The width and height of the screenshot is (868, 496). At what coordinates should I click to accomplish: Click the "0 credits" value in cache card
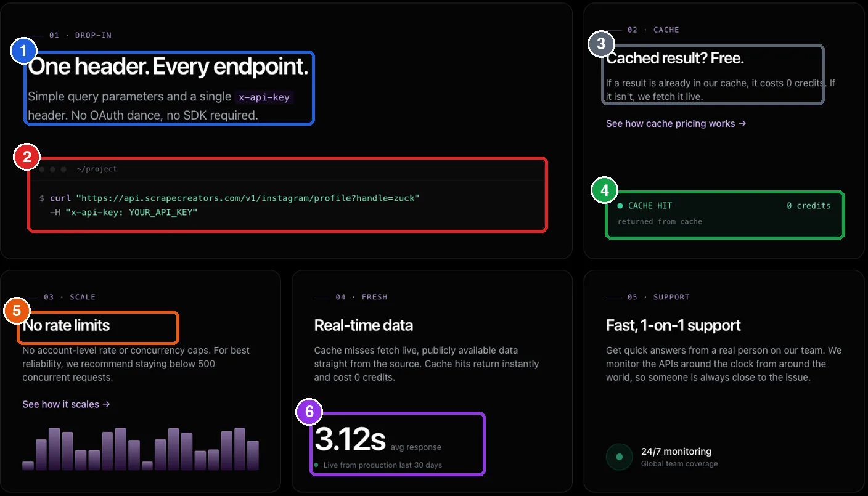point(808,206)
